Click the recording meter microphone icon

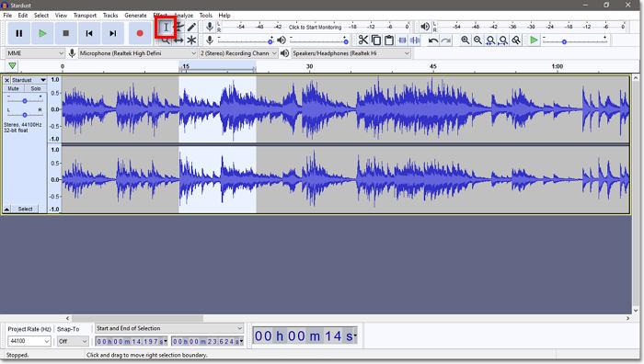click(x=210, y=27)
